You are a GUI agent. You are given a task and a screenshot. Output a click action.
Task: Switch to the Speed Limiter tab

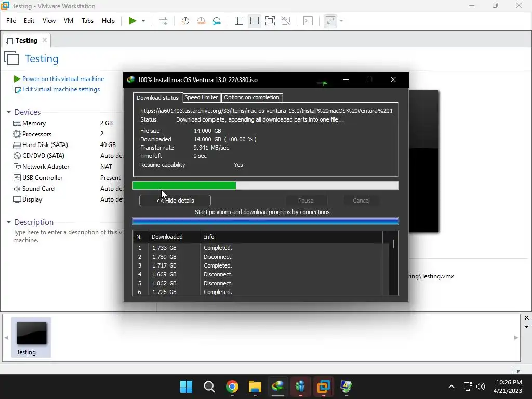pos(201,97)
